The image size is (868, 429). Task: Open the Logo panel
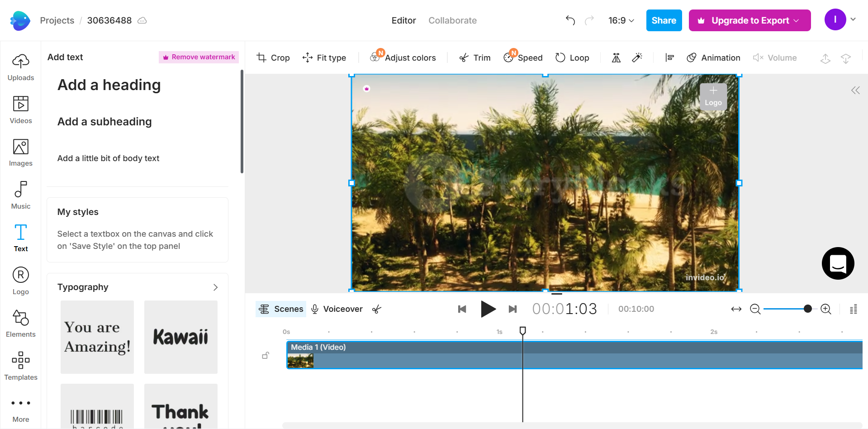coord(21,281)
